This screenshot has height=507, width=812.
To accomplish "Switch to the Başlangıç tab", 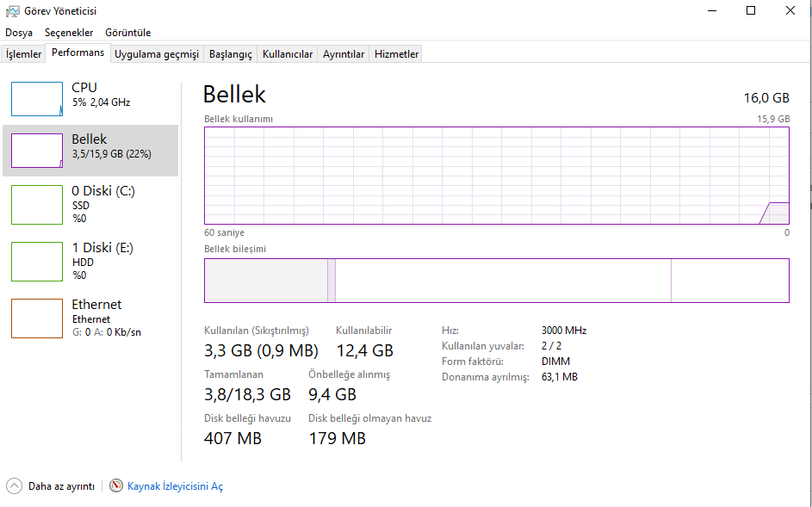I will tap(231, 54).
